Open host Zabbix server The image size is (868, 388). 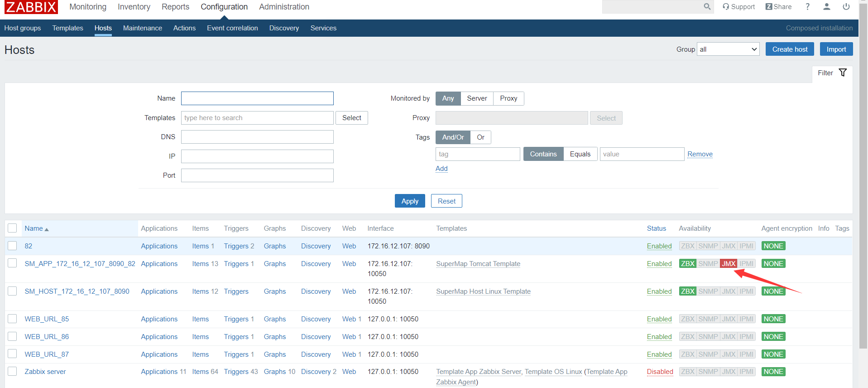click(x=45, y=372)
